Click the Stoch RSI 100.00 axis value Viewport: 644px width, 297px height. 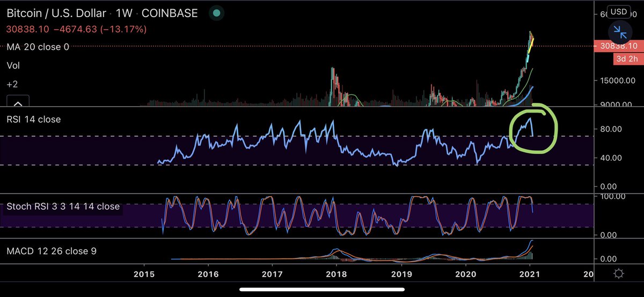click(613, 197)
